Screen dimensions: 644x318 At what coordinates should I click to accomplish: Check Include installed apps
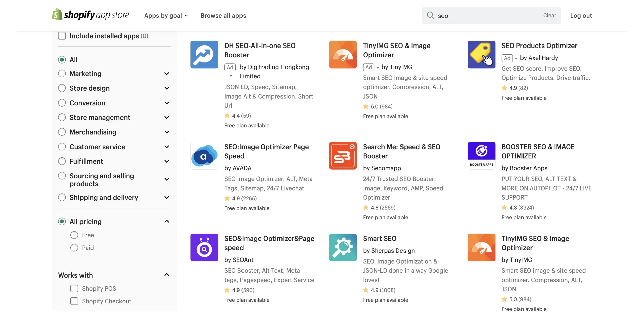[62, 36]
